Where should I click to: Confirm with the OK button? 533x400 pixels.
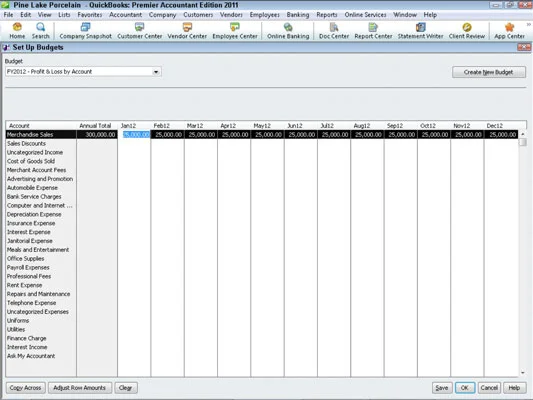pyautogui.click(x=465, y=388)
